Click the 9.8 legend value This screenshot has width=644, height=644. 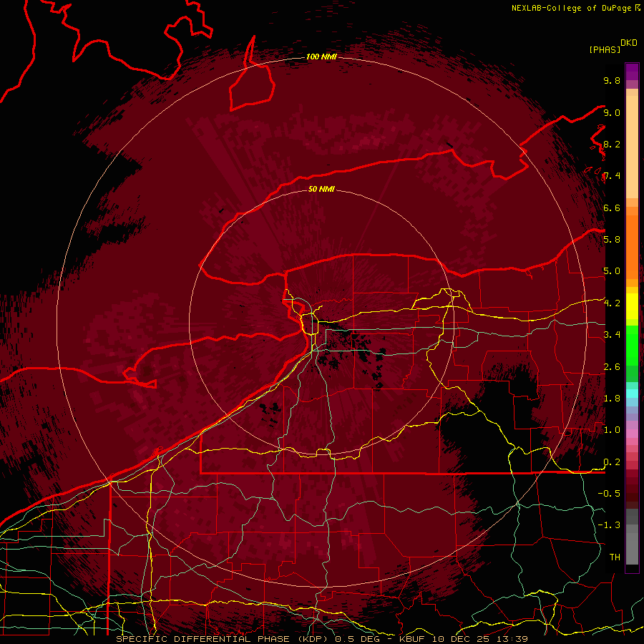[612, 80]
